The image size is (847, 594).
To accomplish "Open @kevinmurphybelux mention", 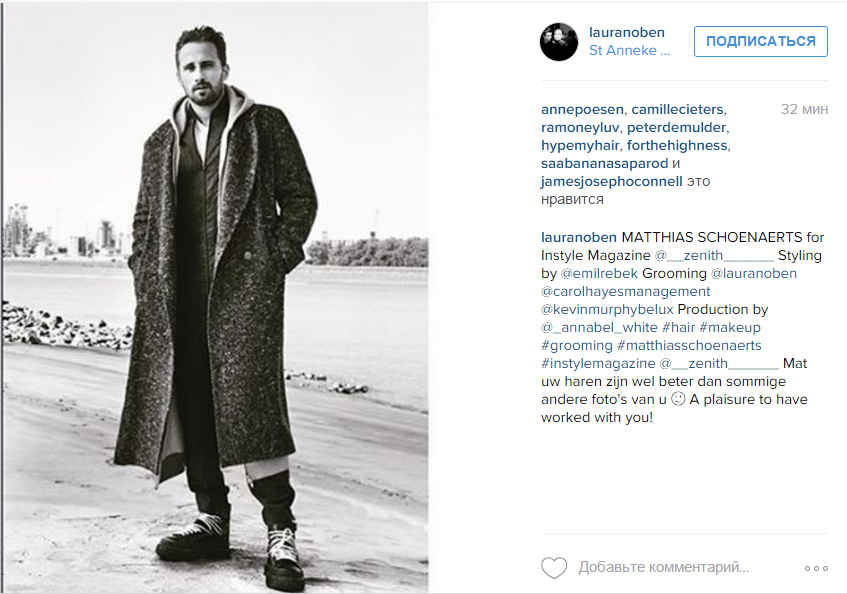I will 607,309.
